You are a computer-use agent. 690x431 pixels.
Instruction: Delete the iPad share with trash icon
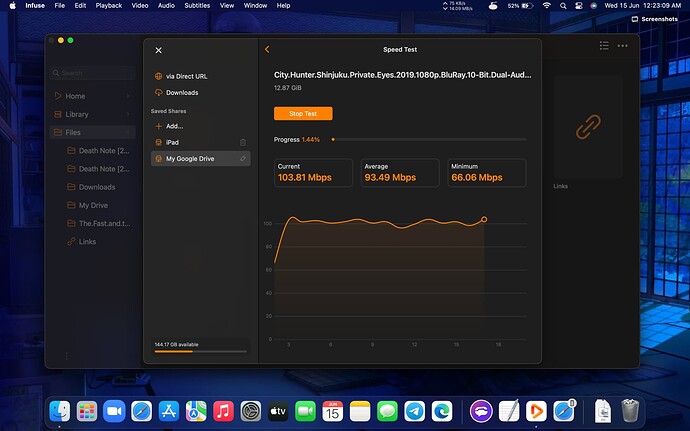point(243,142)
